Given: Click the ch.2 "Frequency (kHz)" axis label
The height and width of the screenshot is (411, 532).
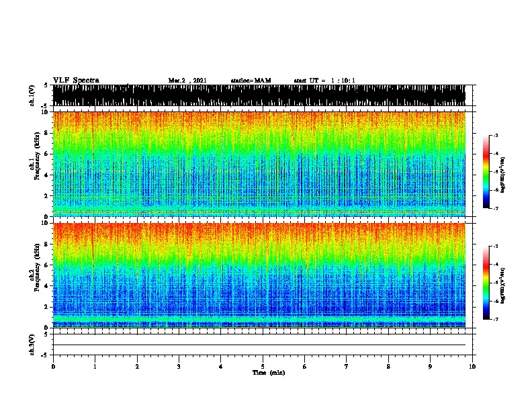Looking at the screenshot, I should [37, 268].
